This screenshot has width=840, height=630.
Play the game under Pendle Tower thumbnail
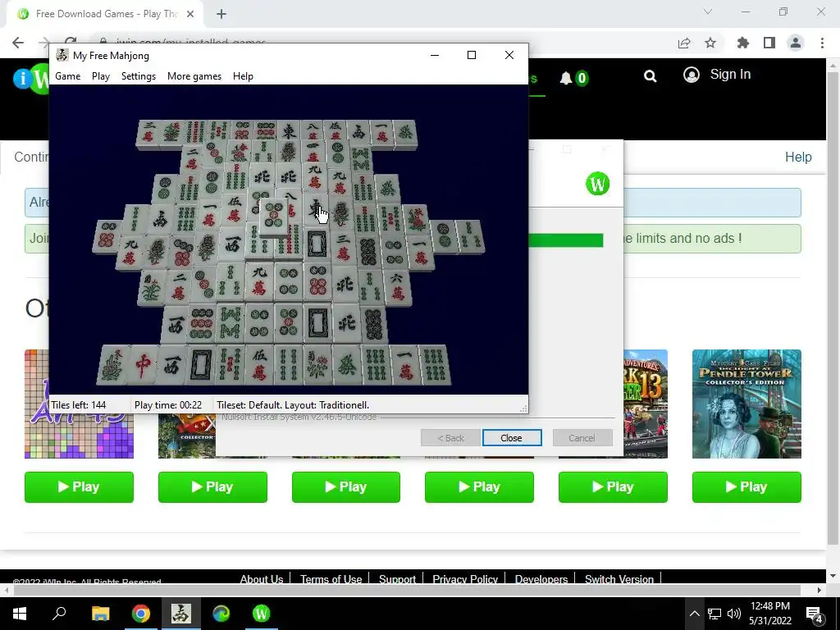[x=746, y=487]
